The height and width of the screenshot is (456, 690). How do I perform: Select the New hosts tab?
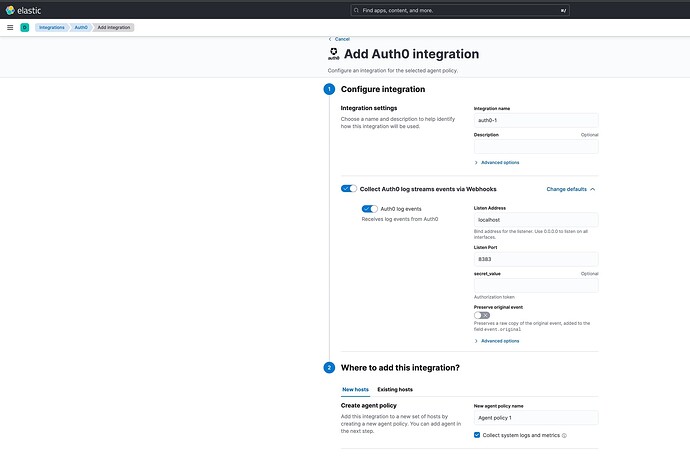coord(355,389)
